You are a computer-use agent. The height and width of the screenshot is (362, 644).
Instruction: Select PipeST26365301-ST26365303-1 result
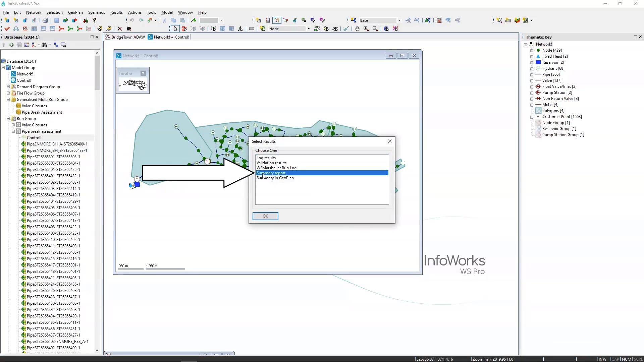pos(53,157)
